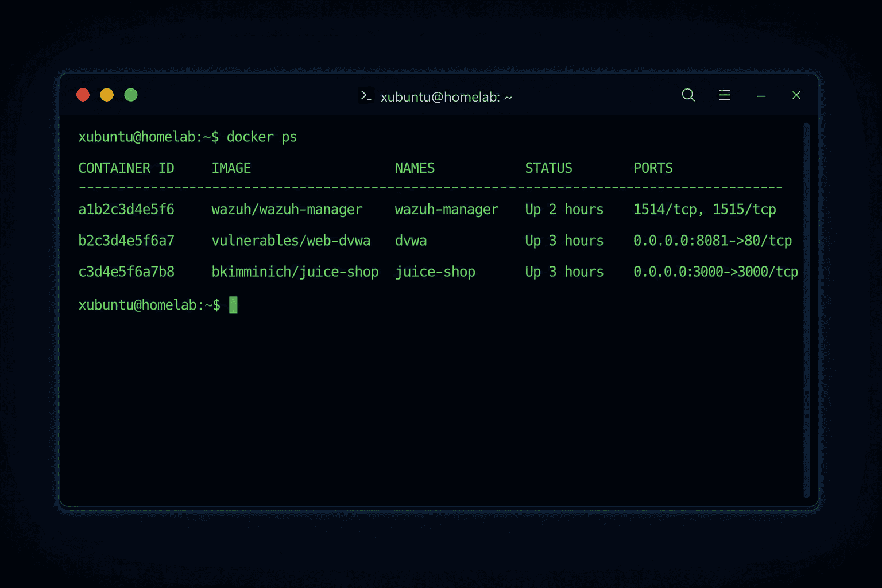Click 'Up 3 hours' in the juice-shop row
The height and width of the screenshot is (588, 882).
coord(564,272)
